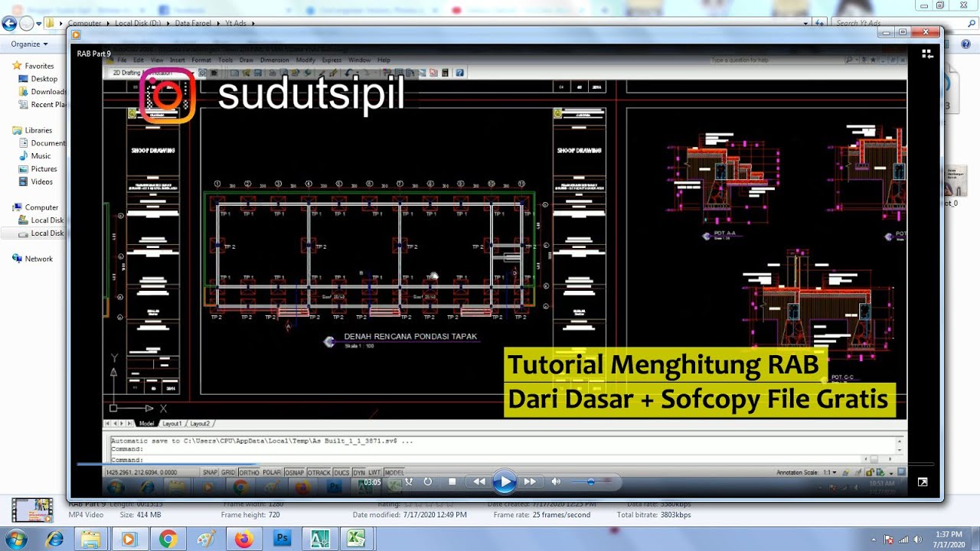Viewport: 980px width, 551px height.
Task: Open Photoshop from the taskbar
Action: 282,539
